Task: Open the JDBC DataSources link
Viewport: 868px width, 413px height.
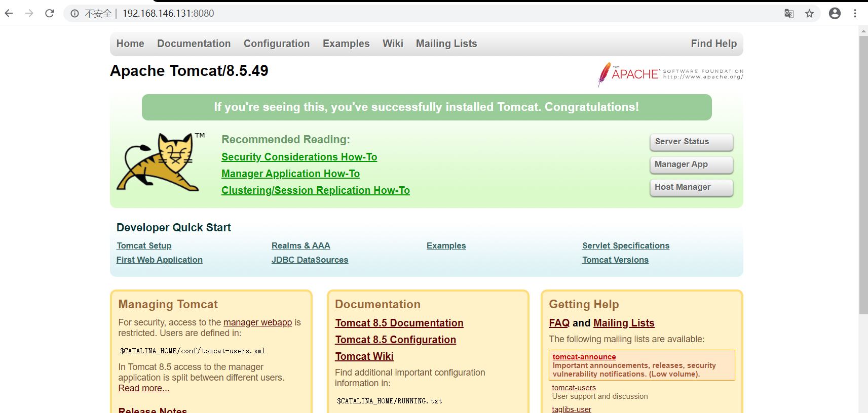Action: point(310,260)
